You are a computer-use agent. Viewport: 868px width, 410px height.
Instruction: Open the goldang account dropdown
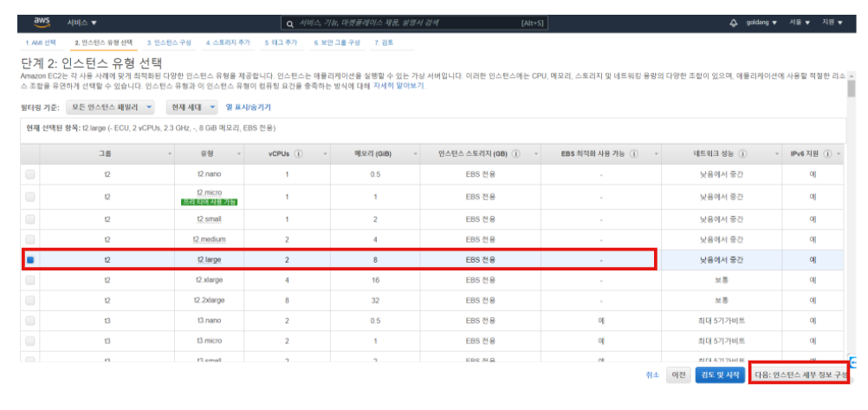pos(761,23)
